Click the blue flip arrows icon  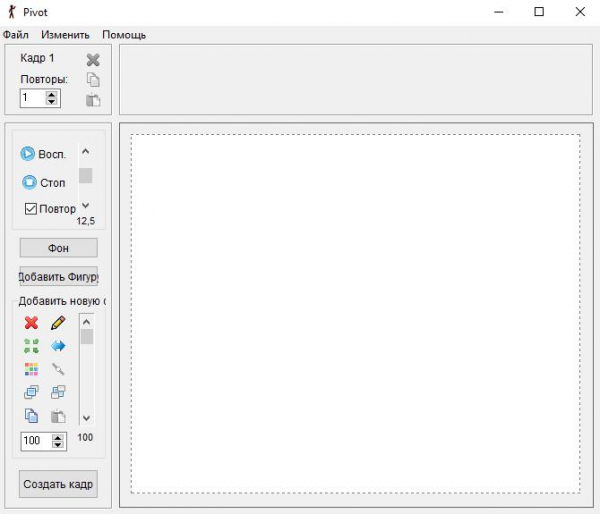(58, 346)
